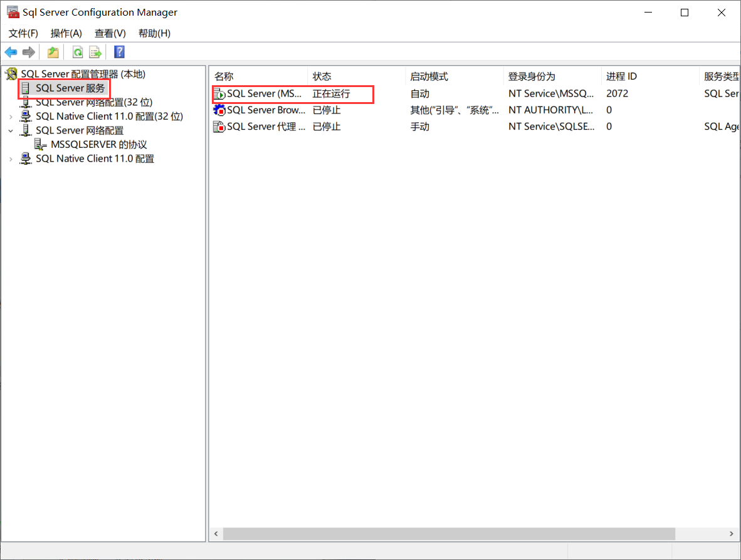741x560 pixels.
Task: Open the 文件(F) menu
Action: pos(23,33)
